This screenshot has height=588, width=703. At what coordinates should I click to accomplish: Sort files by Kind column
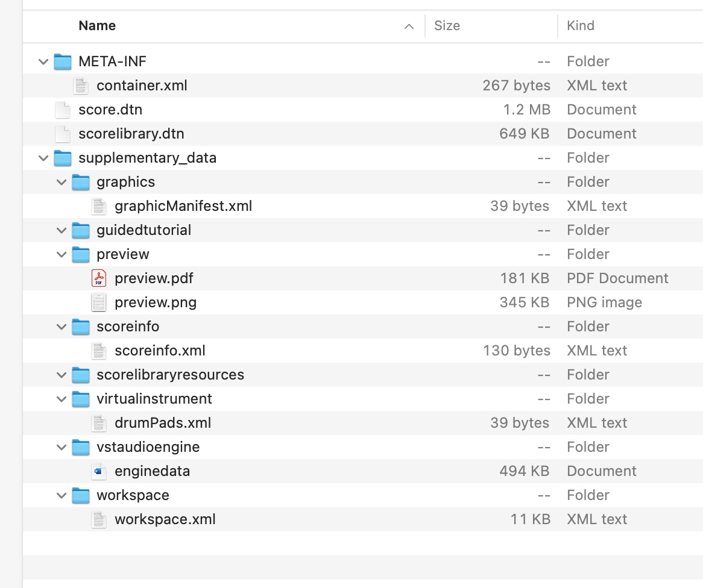pyautogui.click(x=580, y=26)
